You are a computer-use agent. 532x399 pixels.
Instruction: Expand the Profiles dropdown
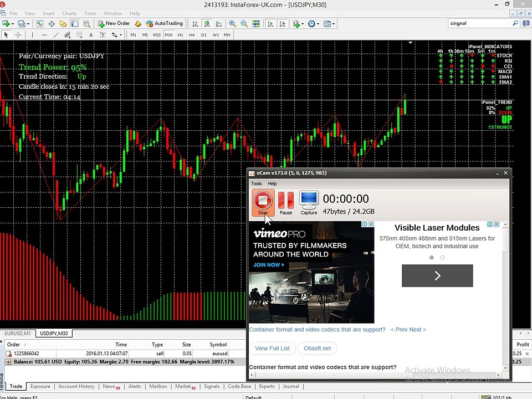pos(28,23)
